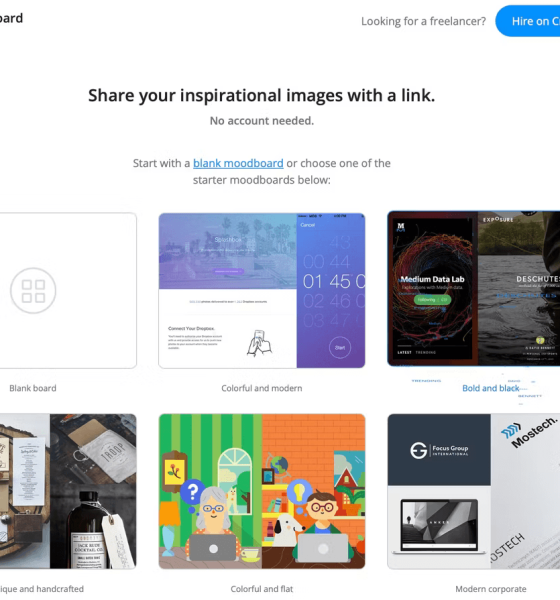Click the Colorful and modern caption
Image resolution: width=560 pixels, height=600 pixels.
(x=262, y=388)
